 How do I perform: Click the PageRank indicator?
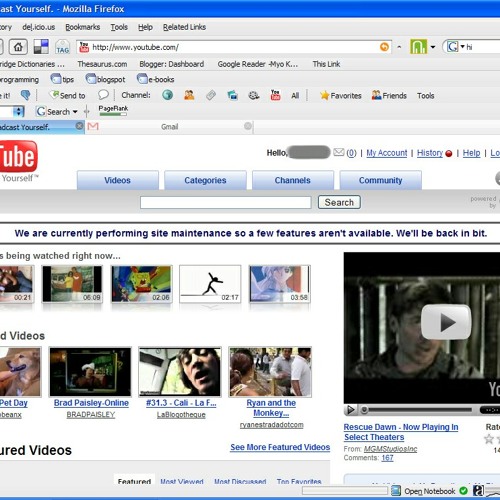[x=113, y=110]
